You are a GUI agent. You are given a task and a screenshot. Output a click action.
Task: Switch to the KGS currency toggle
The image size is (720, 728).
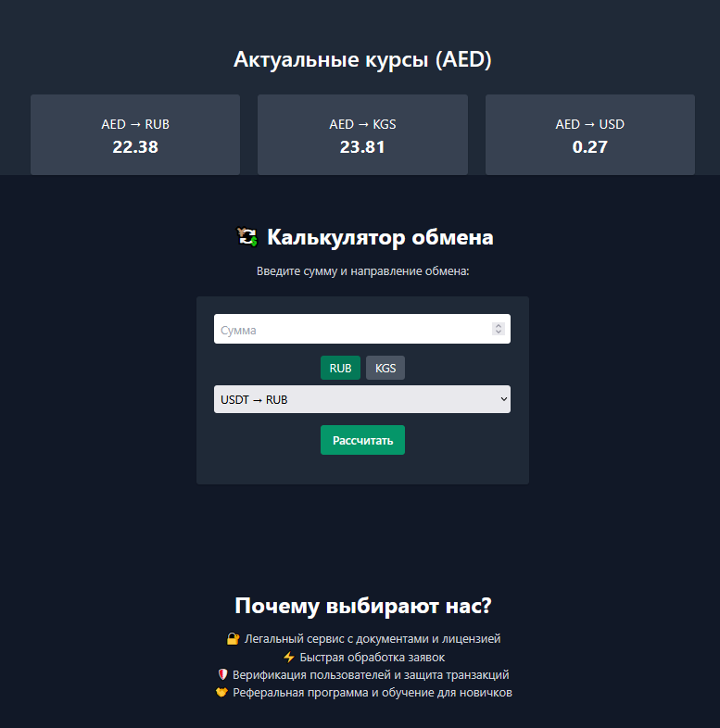click(385, 368)
